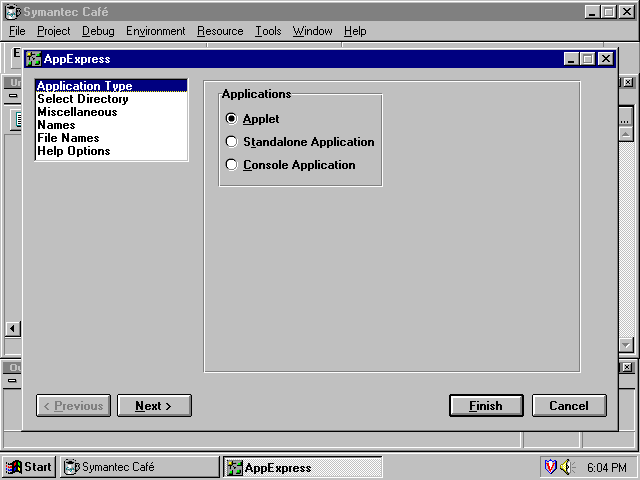Open the Windows Start menu

29,467
